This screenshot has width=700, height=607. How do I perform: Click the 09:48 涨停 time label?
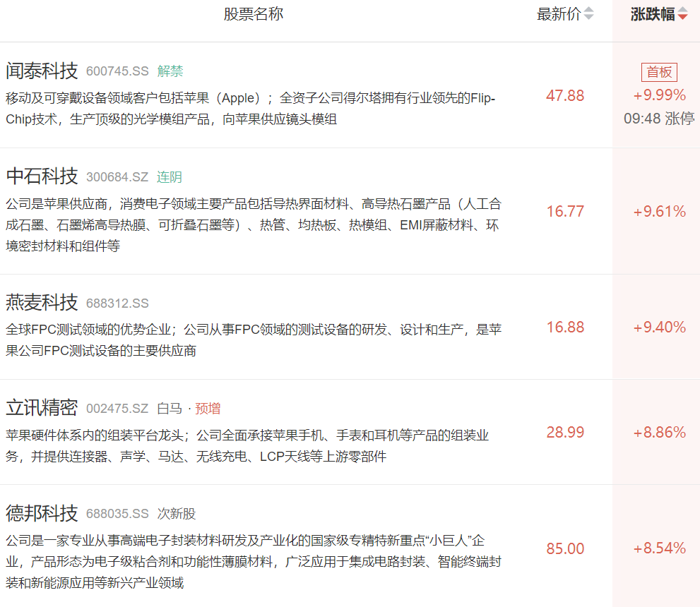click(x=659, y=119)
